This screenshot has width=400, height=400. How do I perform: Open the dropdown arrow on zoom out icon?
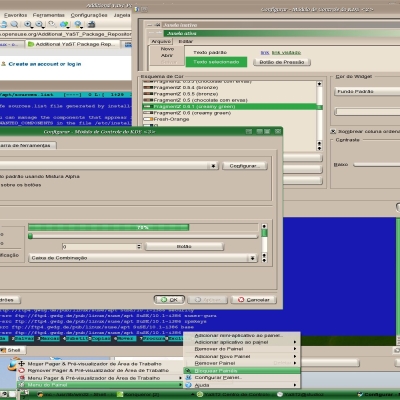tap(44, 27)
